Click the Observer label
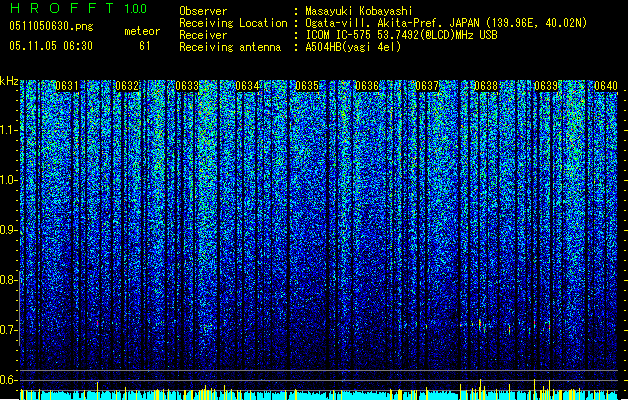Viewport: 629px width, 400px height. 203,11
